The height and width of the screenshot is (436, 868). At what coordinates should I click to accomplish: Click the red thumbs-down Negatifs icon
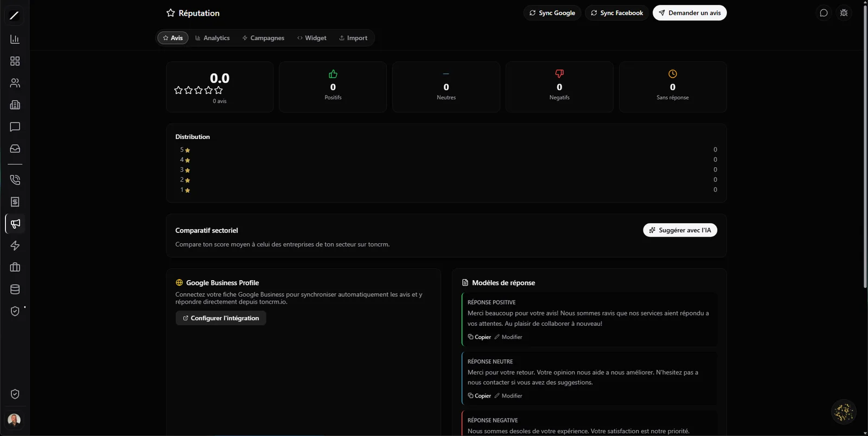coord(559,74)
